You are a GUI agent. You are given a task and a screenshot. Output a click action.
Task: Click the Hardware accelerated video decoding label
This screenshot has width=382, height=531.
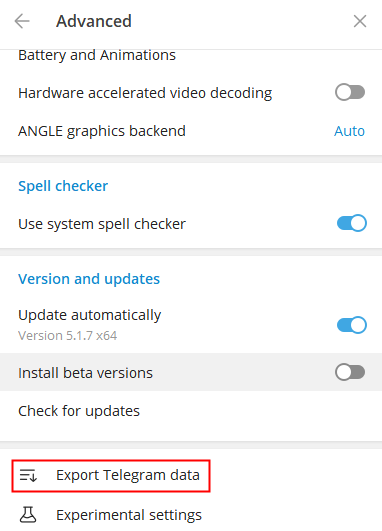(145, 93)
